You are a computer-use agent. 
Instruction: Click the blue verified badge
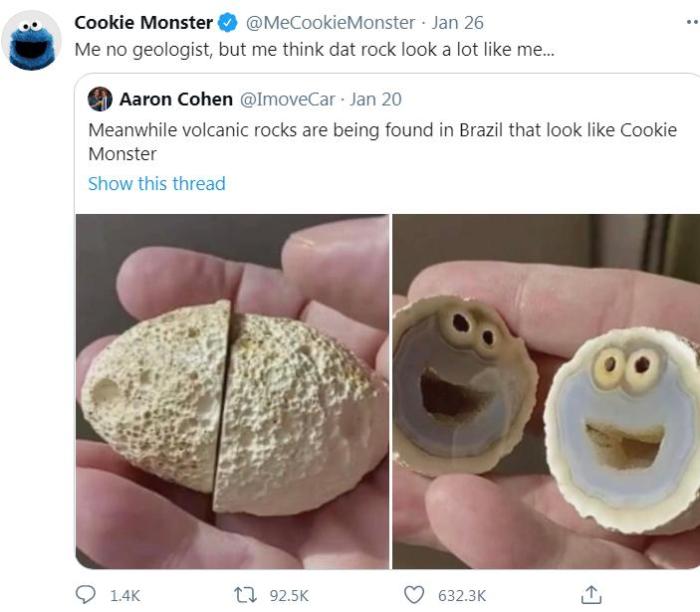228,22
